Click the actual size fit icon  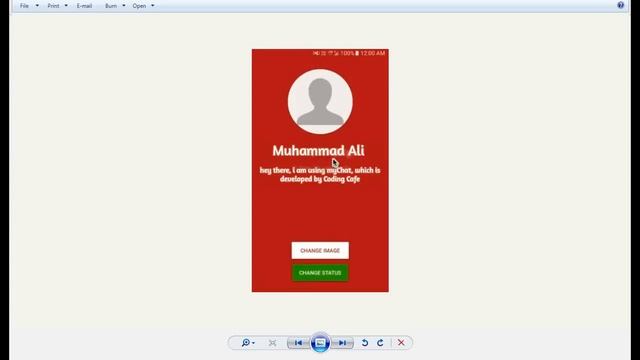[272, 343]
